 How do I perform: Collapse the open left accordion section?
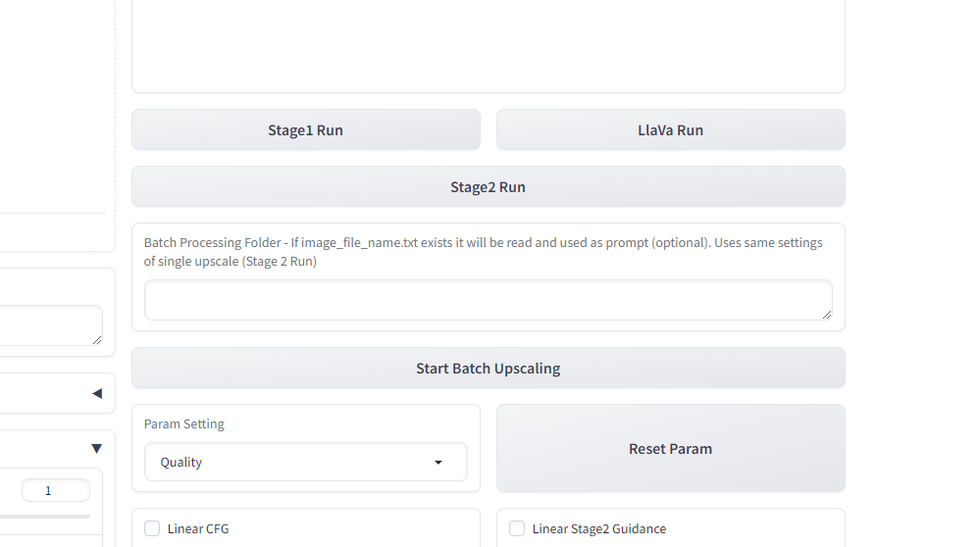point(96,449)
